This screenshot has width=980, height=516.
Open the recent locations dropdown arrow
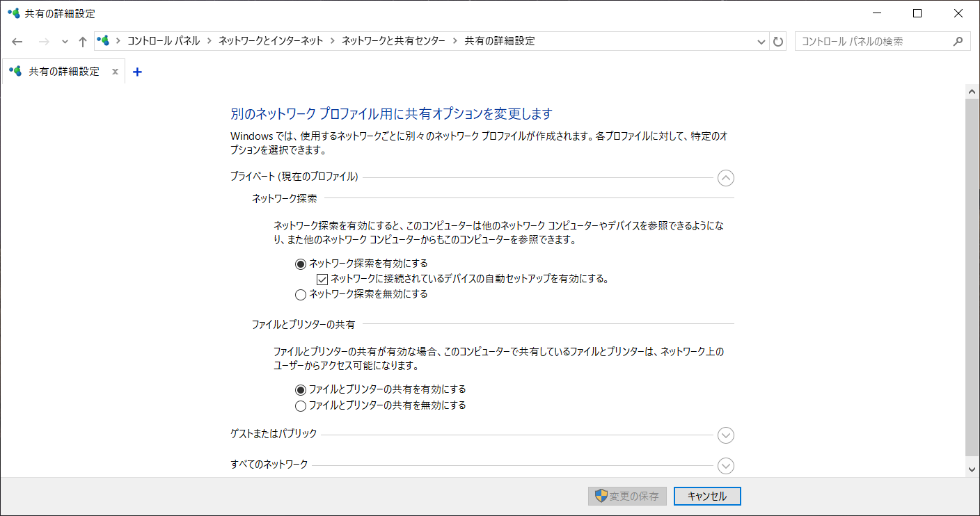tap(65, 42)
